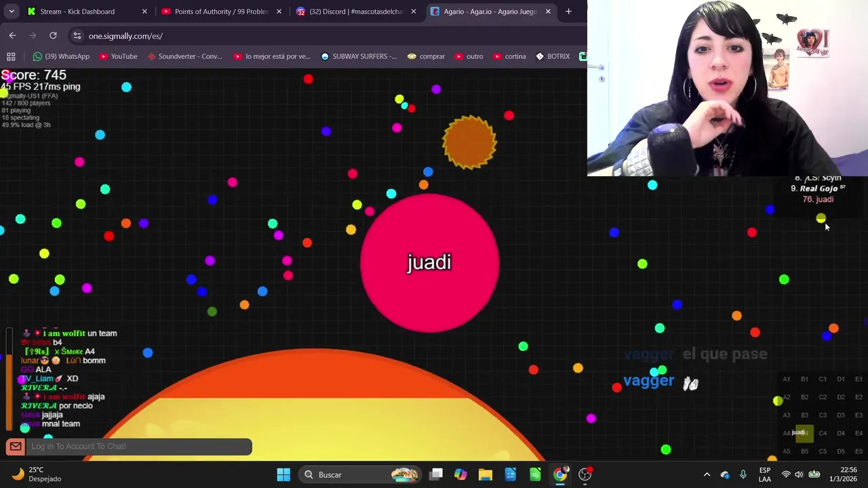Change the ESP LAA input language
The width and height of the screenshot is (868, 488).
coord(765,474)
